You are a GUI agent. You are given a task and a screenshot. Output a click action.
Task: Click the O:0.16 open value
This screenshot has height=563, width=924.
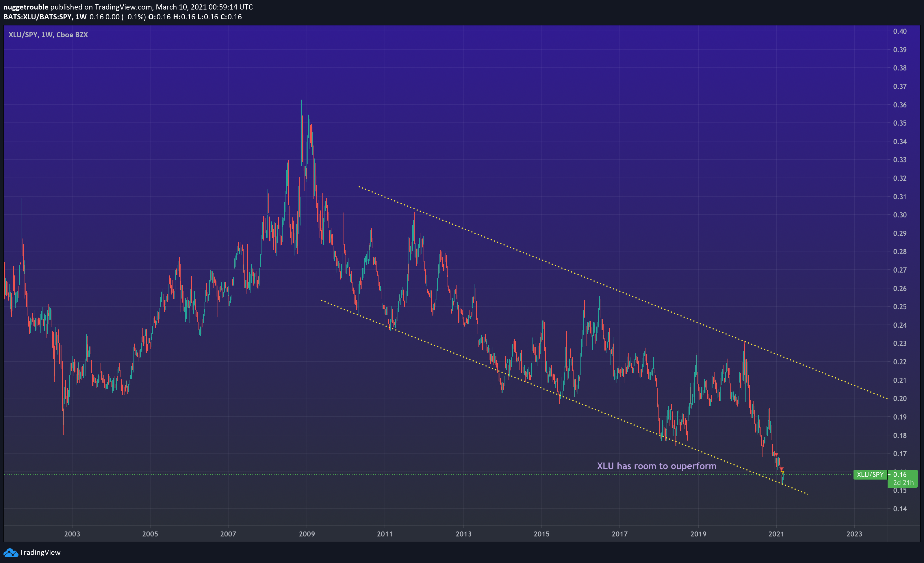pos(159,17)
